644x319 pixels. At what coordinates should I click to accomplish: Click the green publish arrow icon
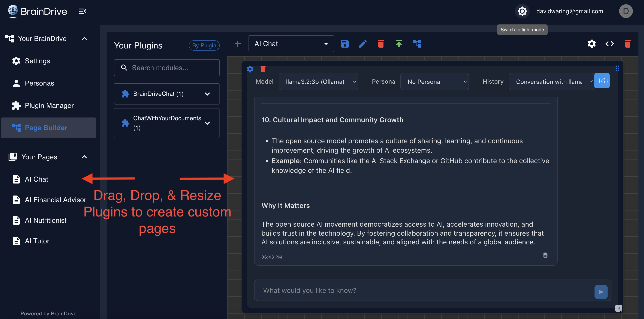coord(399,44)
